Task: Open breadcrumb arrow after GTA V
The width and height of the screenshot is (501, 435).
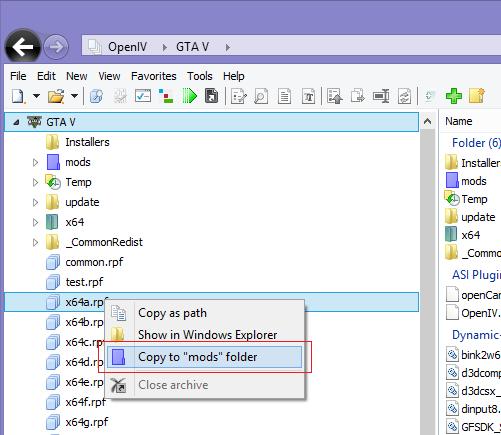Action: pos(228,47)
